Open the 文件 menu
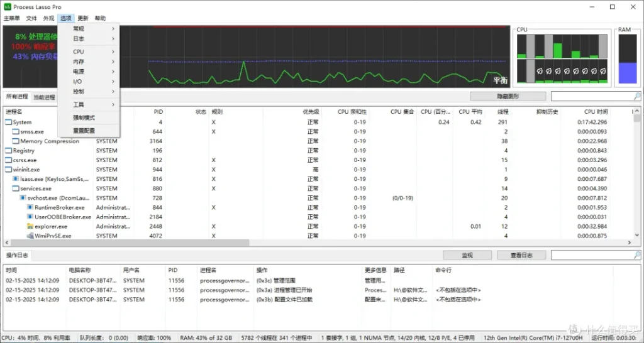 31,18
